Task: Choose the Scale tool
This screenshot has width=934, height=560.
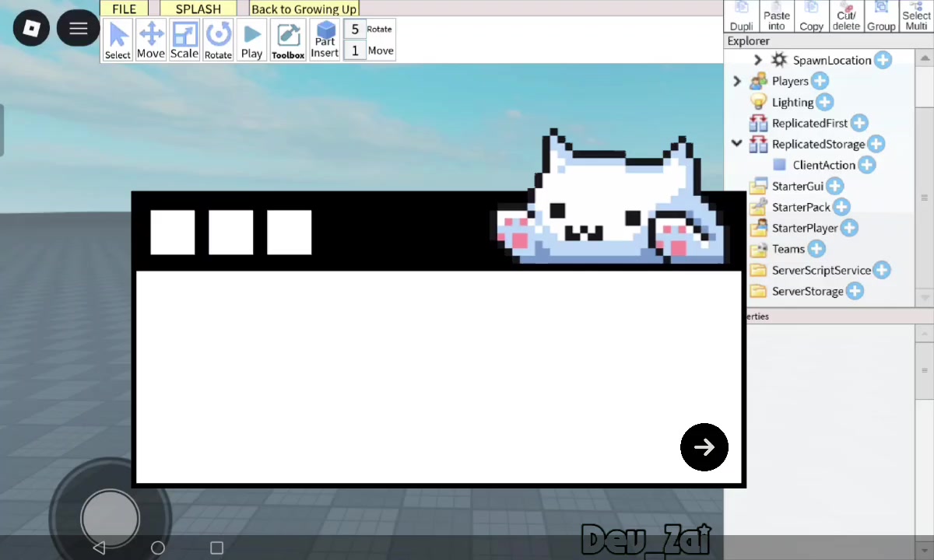Action: pyautogui.click(x=184, y=40)
